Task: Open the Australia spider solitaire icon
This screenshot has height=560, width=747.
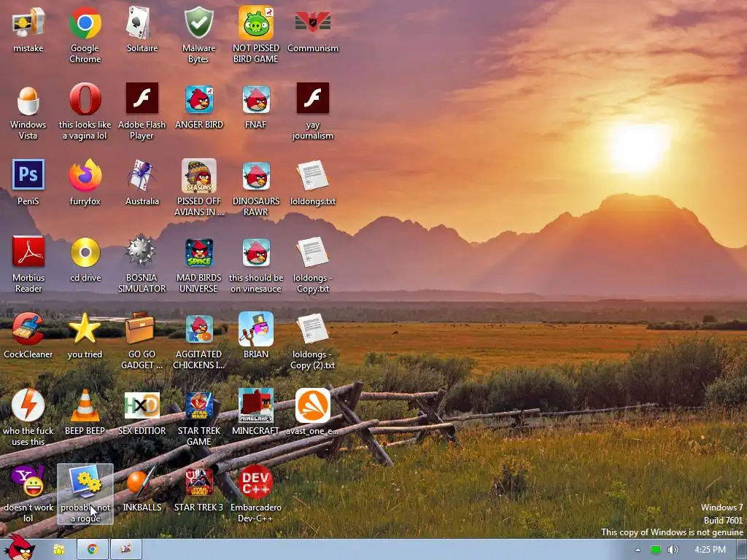Action: pyautogui.click(x=142, y=175)
